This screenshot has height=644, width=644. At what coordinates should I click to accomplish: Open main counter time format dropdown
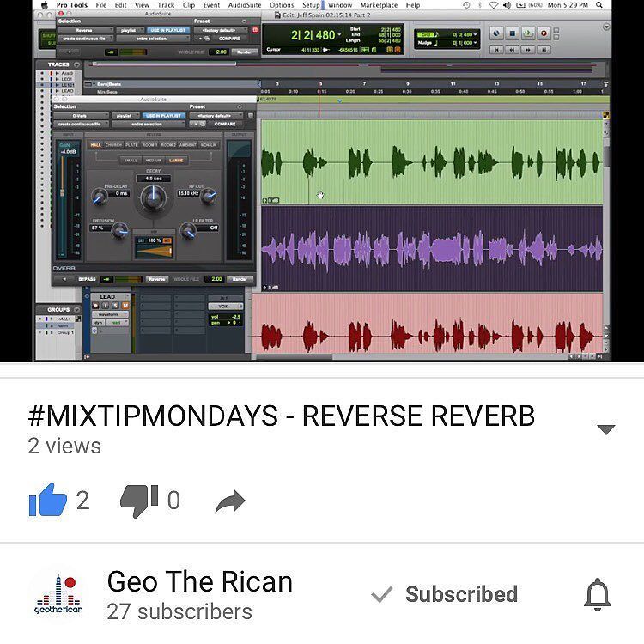pyautogui.click(x=339, y=35)
